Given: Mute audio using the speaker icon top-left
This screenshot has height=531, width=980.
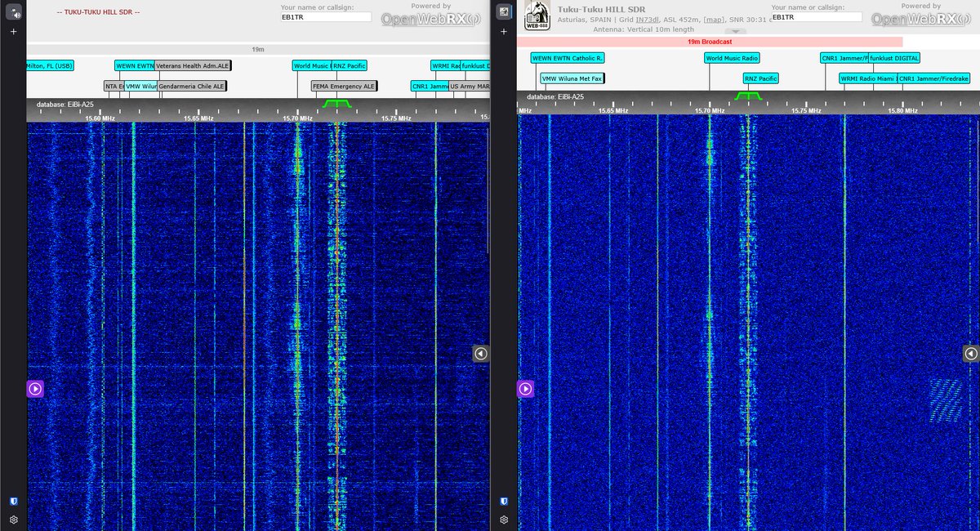Looking at the screenshot, I should click(11, 10).
